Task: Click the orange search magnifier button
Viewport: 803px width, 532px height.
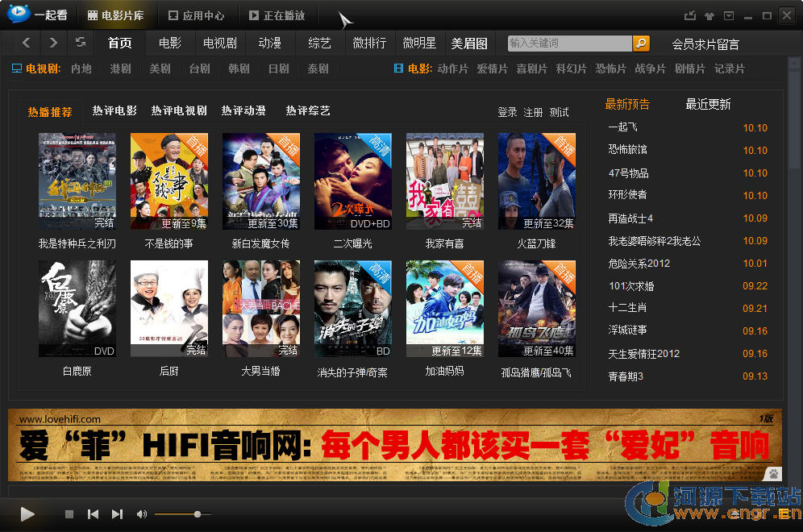Action: pos(641,44)
